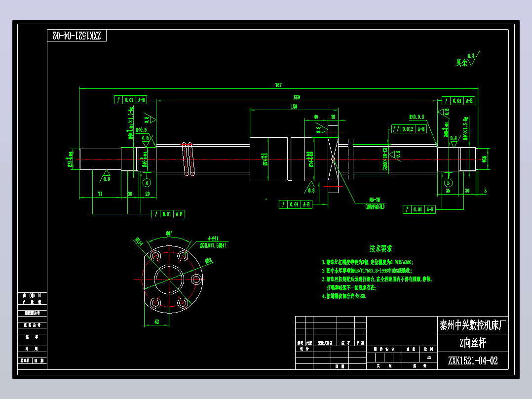Viewport: 532px width, 399px height.
Task: Select the 42 dimension below the flange view
Action: [156, 321]
